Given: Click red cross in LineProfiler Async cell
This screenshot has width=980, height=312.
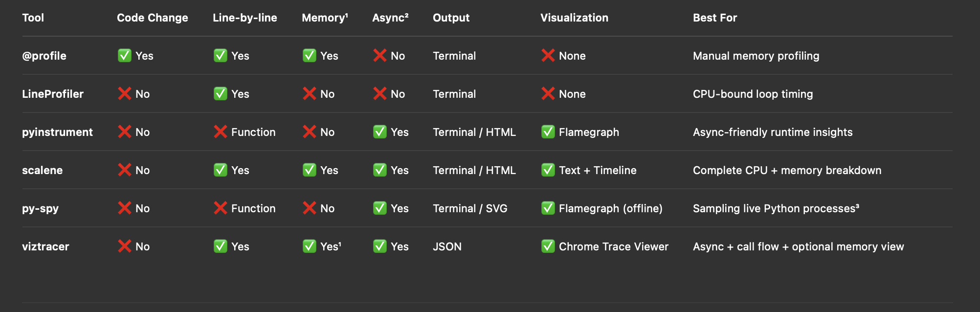Looking at the screenshot, I should (x=380, y=93).
